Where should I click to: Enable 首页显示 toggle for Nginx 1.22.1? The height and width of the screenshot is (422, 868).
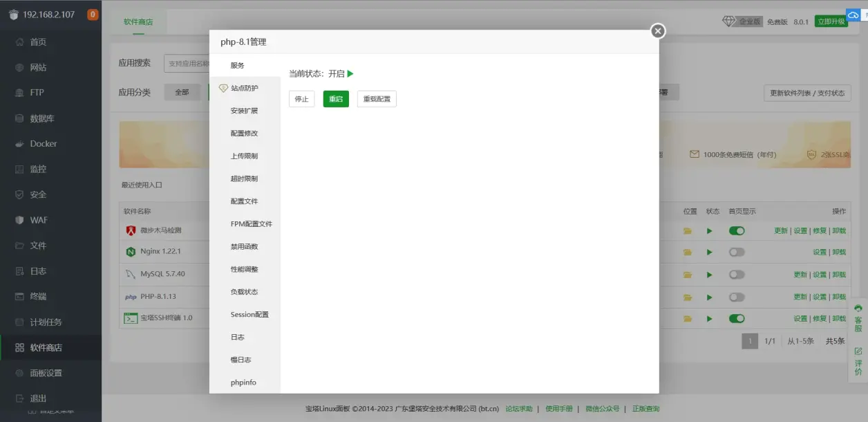click(737, 253)
